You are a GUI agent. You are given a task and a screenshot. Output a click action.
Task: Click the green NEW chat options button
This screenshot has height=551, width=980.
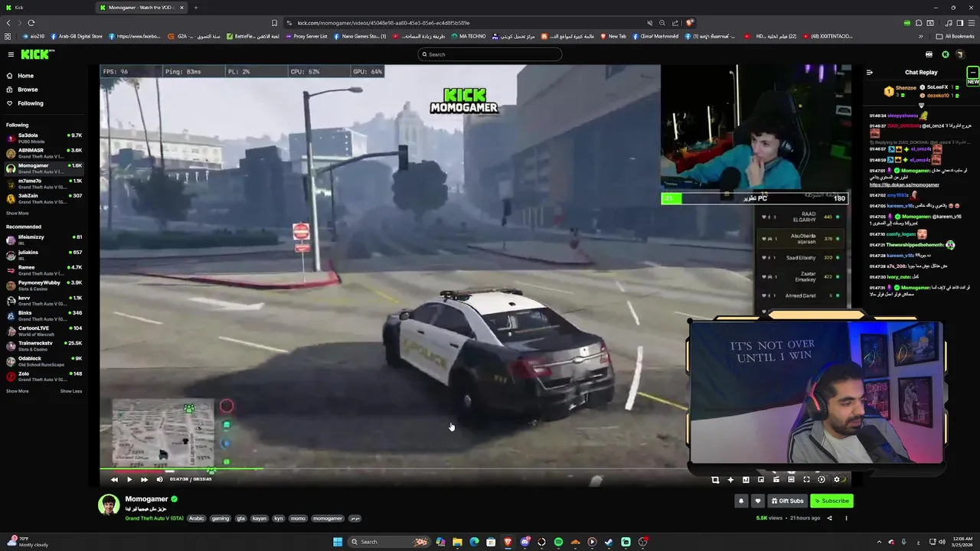pos(972,75)
